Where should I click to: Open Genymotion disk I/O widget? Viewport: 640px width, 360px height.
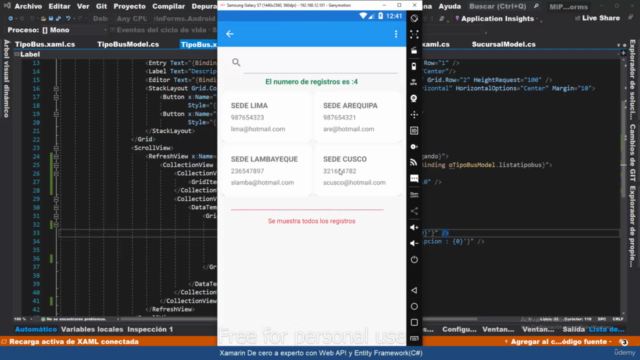point(414,147)
